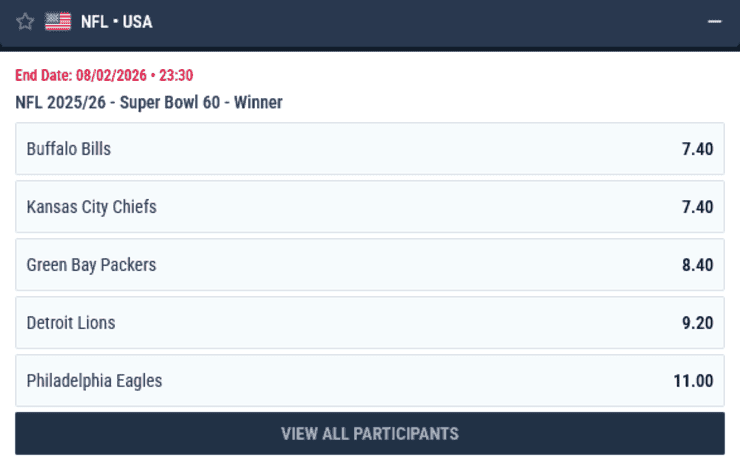This screenshot has height=470, width=740.
Task: Add the 8.40 Packers odds to betslip
Action: click(697, 265)
